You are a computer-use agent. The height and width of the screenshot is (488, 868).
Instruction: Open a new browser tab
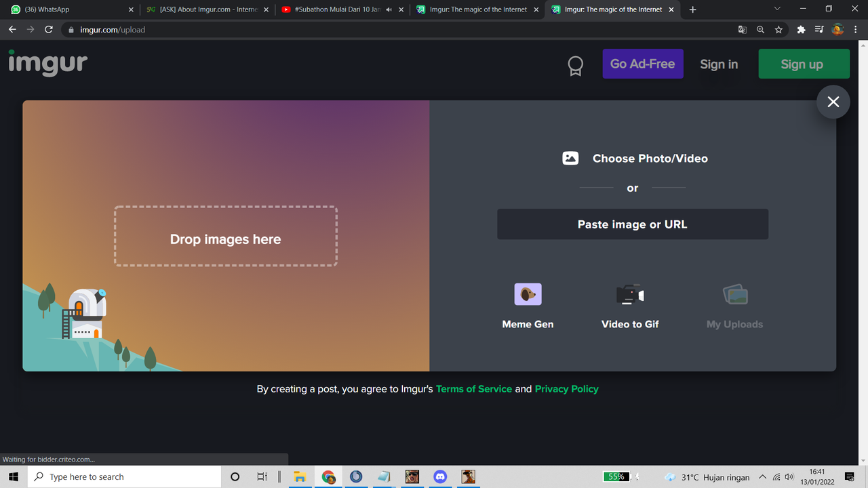(x=692, y=9)
